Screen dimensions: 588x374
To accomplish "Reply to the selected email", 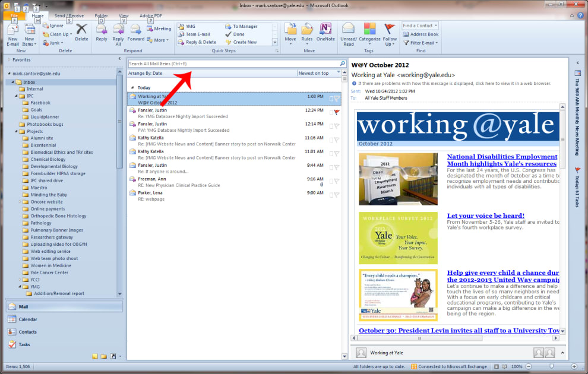I will point(101,33).
